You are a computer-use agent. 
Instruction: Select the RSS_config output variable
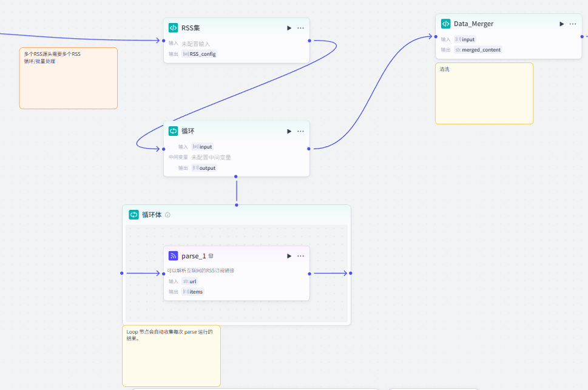point(199,54)
